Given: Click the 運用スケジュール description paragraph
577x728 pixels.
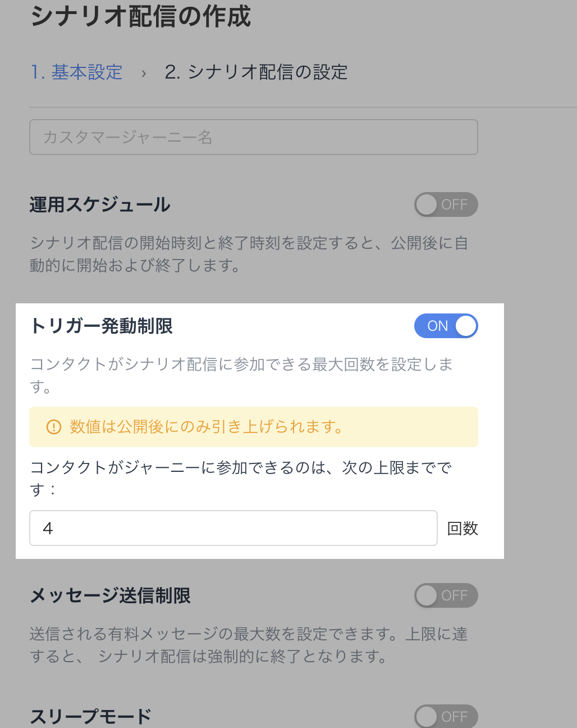Looking at the screenshot, I should tap(249, 254).
